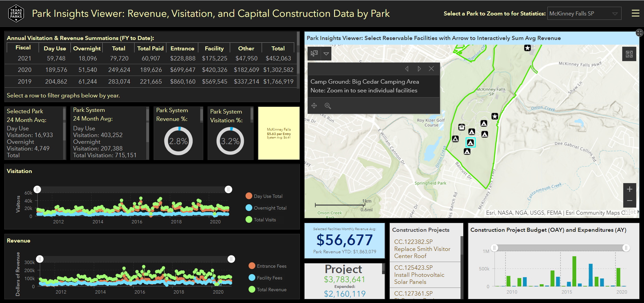Click a campground tent marker on the map
The height and width of the screenshot is (303, 644).
470,143
